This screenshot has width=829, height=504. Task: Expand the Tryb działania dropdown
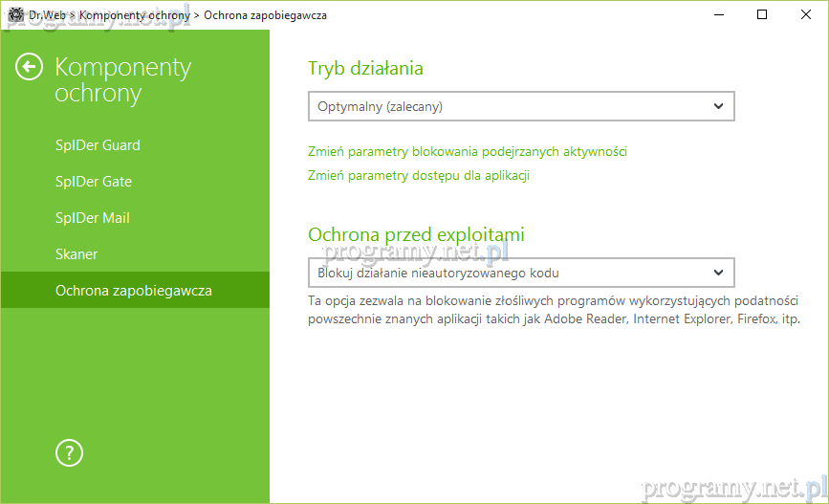521,106
